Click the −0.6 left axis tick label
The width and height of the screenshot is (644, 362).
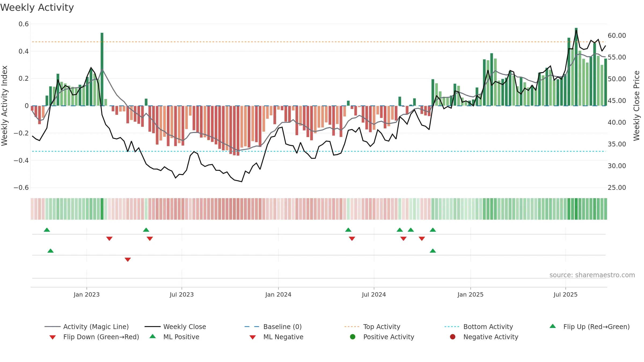21,187
